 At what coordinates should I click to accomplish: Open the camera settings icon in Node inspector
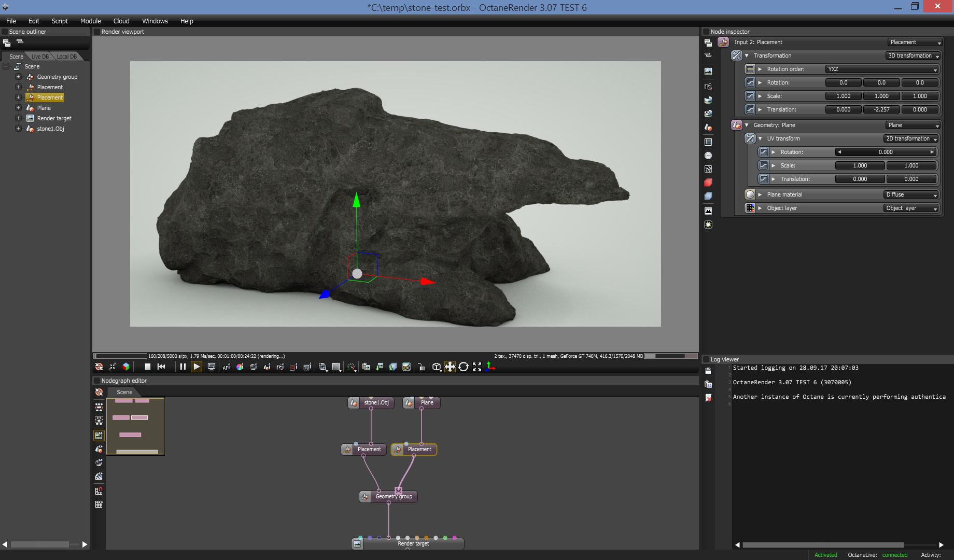[708, 87]
